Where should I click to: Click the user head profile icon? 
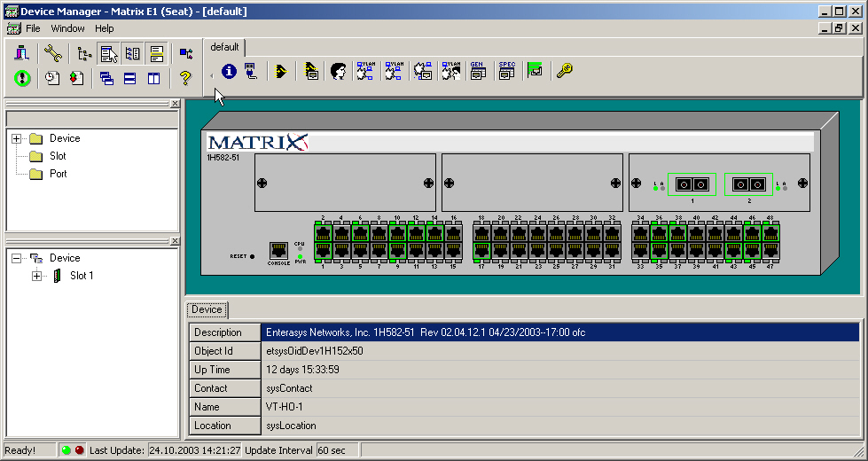(338, 72)
